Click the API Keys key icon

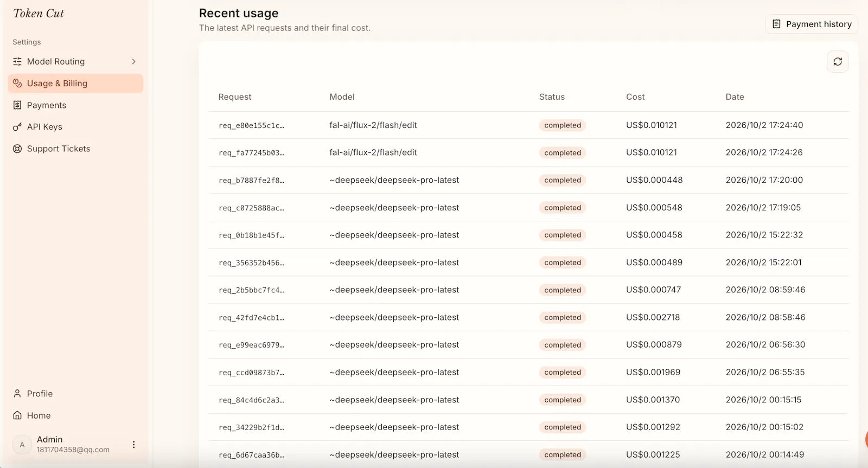click(x=17, y=127)
